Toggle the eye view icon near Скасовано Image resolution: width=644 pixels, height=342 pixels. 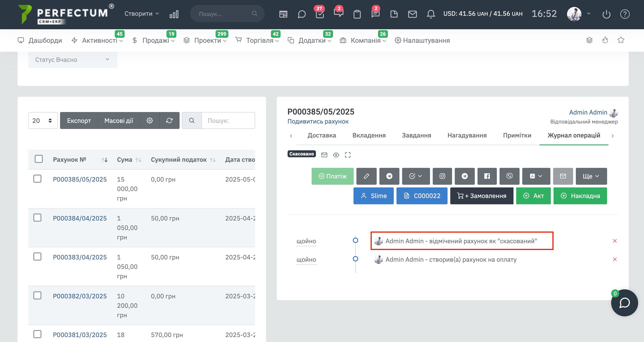click(336, 155)
